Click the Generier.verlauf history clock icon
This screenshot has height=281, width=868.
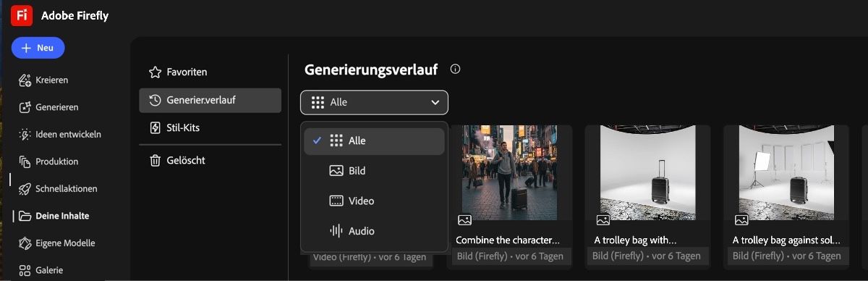coord(155,100)
